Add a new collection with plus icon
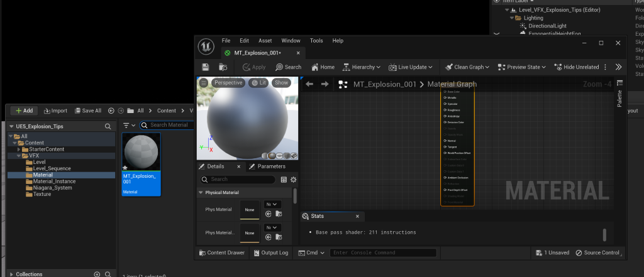The width and height of the screenshot is (644, 277). 97,274
